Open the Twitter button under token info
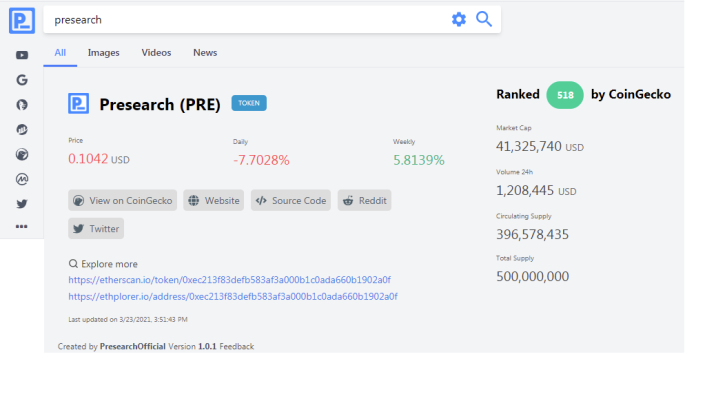716x412 pixels. point(96,229)
